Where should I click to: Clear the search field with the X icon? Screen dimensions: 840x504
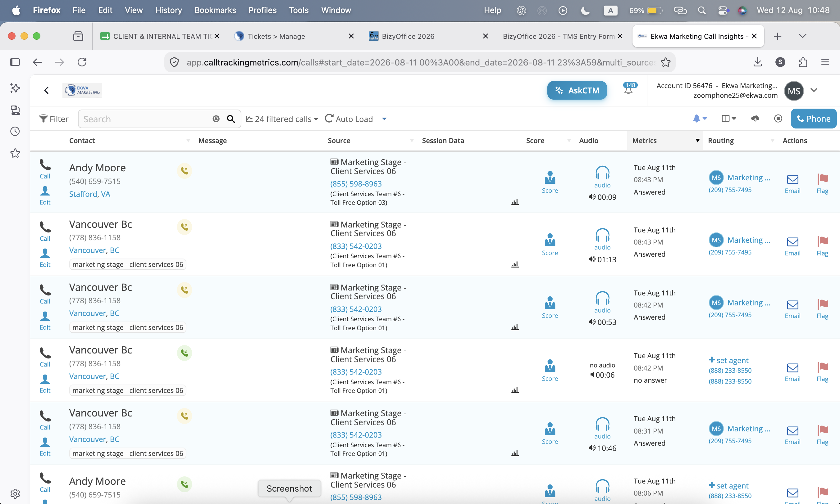coord(216,119)
